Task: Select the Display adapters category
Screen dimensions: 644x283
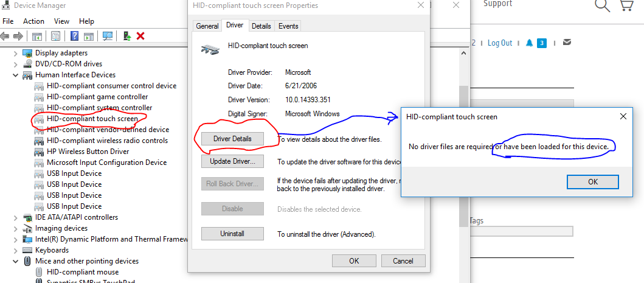Action: point(61,53)
